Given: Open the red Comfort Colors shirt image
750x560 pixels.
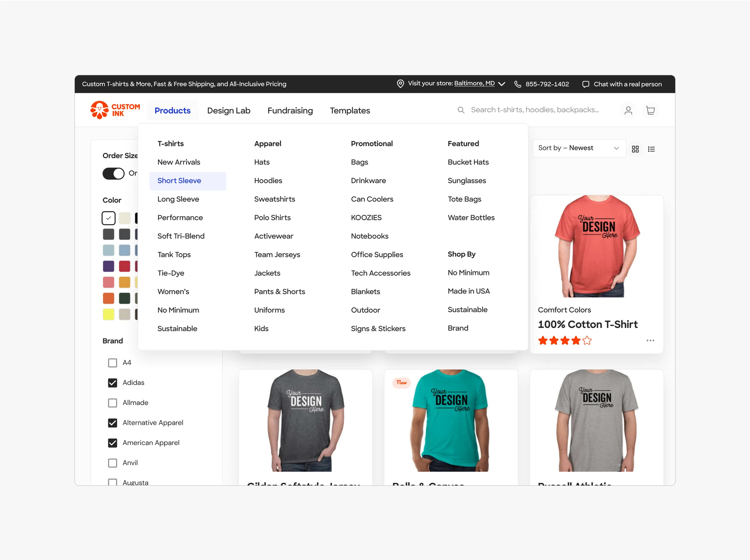Looking at the screenshot, I should [x=597, y=246].
